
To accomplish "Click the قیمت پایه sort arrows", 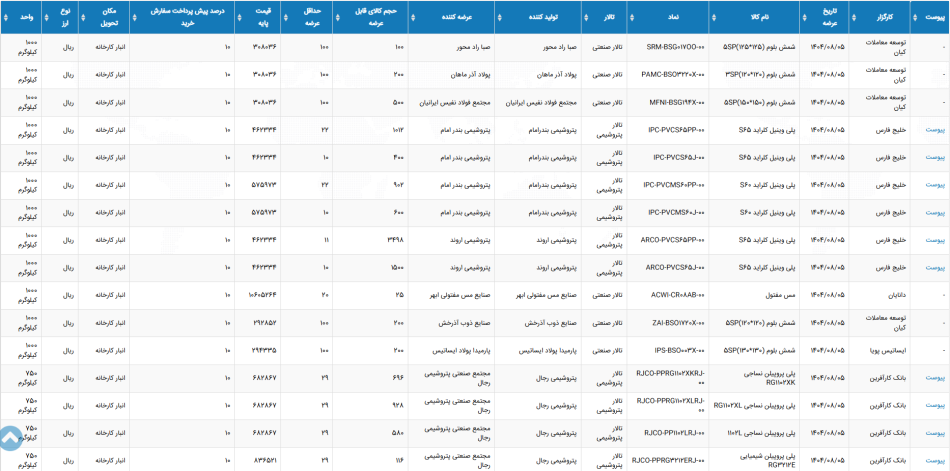I will click(x=239, y=18).
